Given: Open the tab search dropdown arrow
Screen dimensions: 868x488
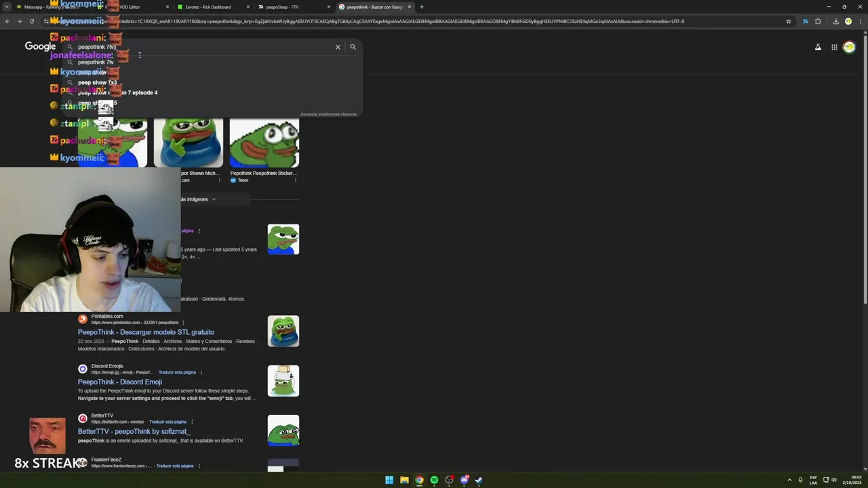Looking at the screenshot, I should (x=7, y=7).
